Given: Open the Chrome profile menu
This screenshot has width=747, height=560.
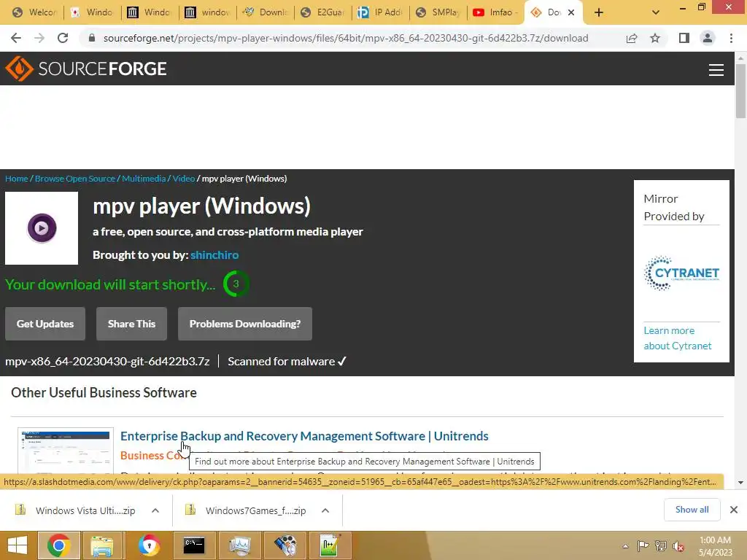Looking at the screenshot, I should 708,38.
